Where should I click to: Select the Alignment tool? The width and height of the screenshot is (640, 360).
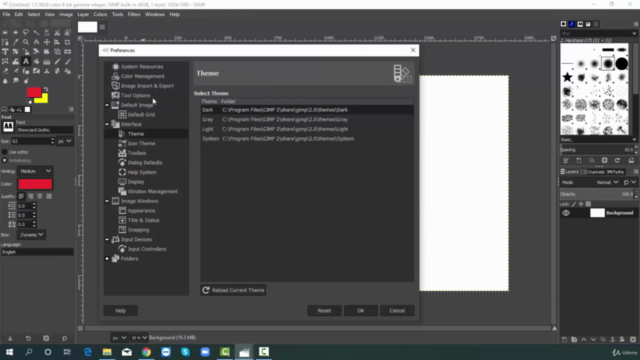tap(57, 42)
